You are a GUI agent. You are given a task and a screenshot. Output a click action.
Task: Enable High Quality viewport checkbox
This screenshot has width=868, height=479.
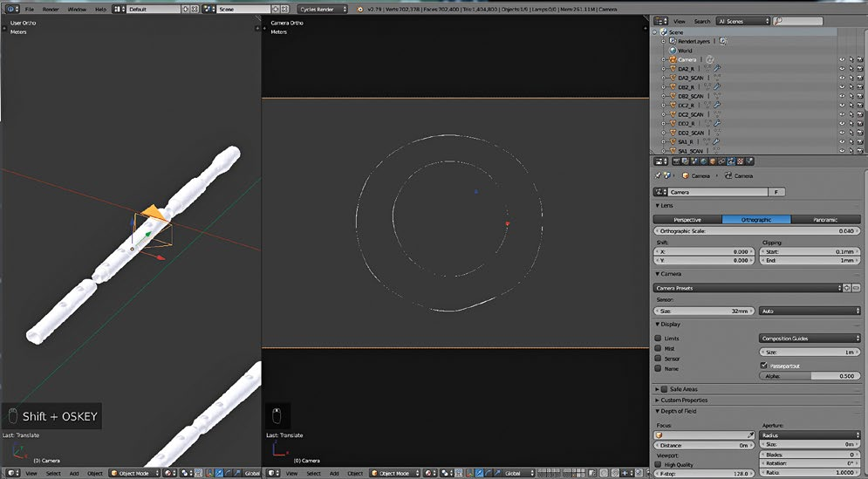click(658, 464)
